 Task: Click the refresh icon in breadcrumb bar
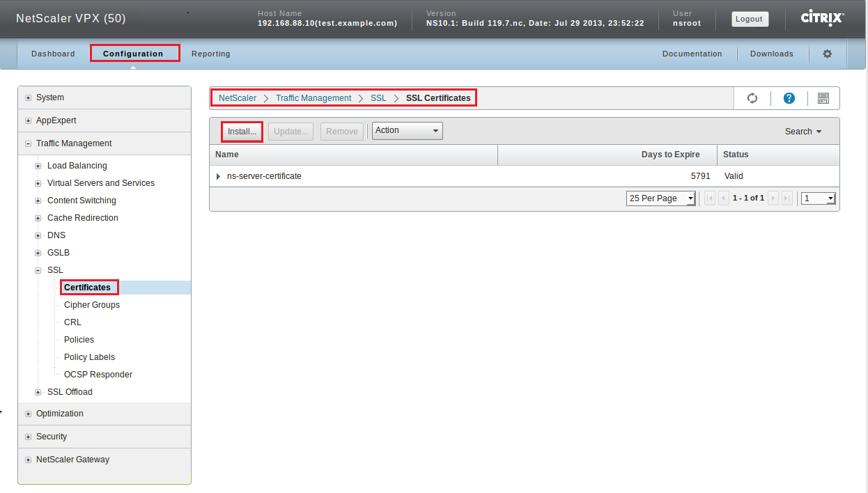tap(752, 98)
